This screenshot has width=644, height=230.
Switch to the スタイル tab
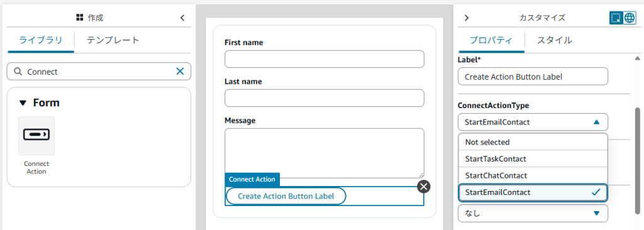555,40
